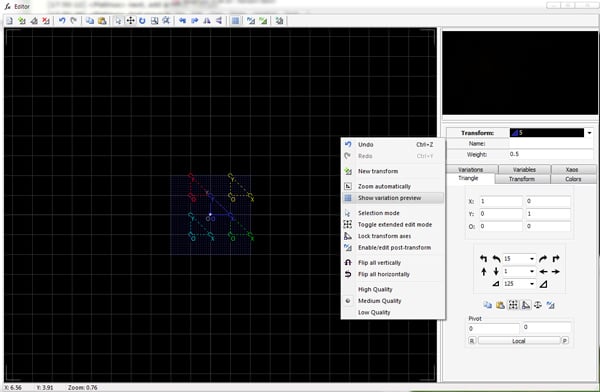Click the Redo arrow in the top toolbar
The height and width of the screenshot is (392, 600).
click(74, 21)
